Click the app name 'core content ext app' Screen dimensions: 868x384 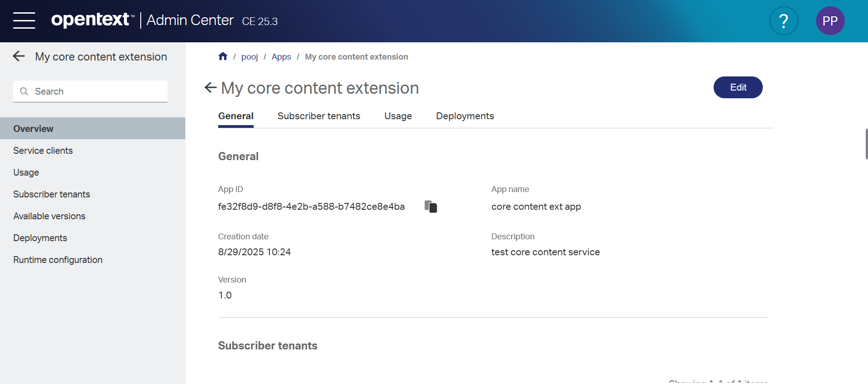[536, 207]
